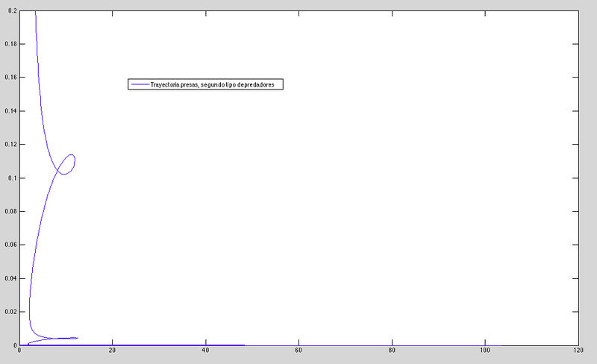Select the x-axis tick label 20

pos(112,351)
